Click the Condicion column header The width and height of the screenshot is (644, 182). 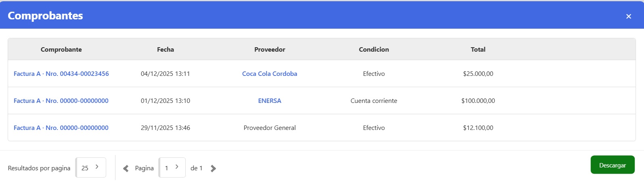point(373,50)
